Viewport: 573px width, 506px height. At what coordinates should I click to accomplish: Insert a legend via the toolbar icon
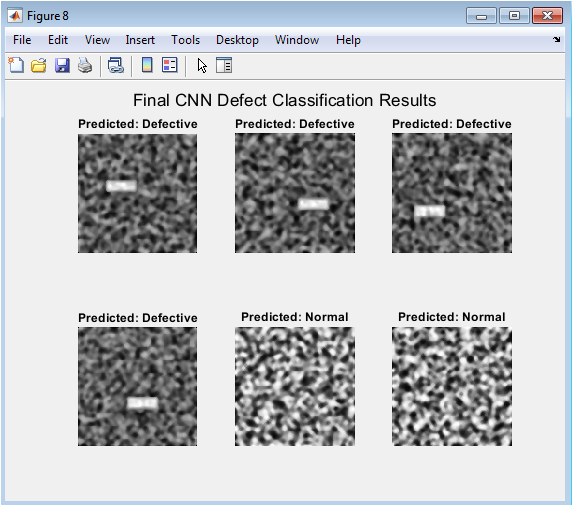pyautogui.click(x=170, y=66)
